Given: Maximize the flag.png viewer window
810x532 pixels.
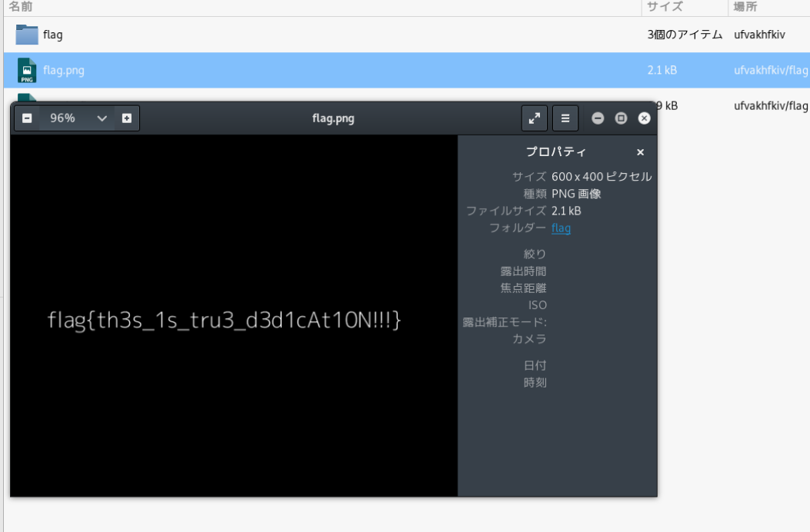Looking at the screenshot, I should (x=621, y=118).
